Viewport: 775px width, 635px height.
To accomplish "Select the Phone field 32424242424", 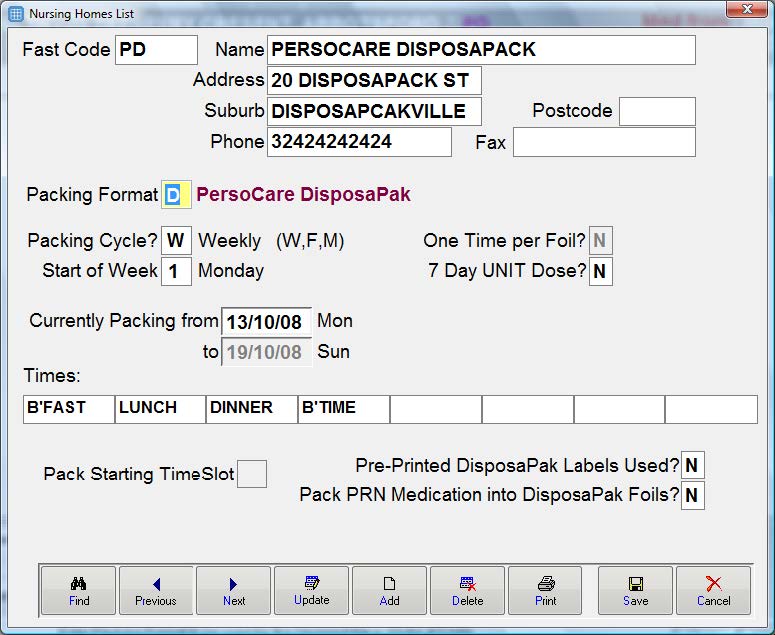I will coord(359,142).
